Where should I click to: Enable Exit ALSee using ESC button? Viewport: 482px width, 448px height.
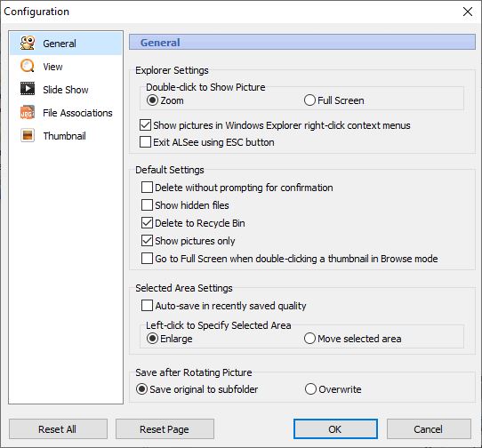point(145,142)
